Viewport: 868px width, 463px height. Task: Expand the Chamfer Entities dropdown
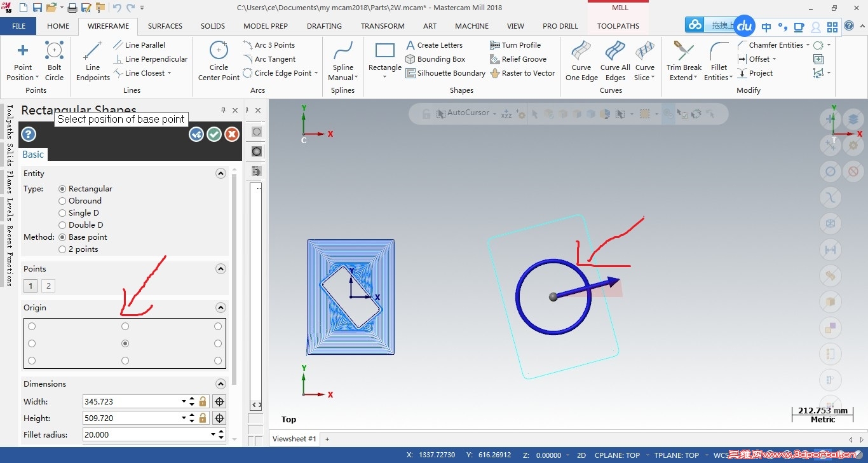(x=808, y=45)
